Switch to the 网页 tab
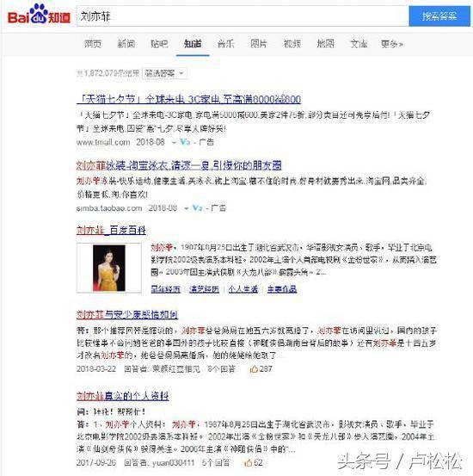The height and width of the screenshot is (476, 473). click(93, 44)
